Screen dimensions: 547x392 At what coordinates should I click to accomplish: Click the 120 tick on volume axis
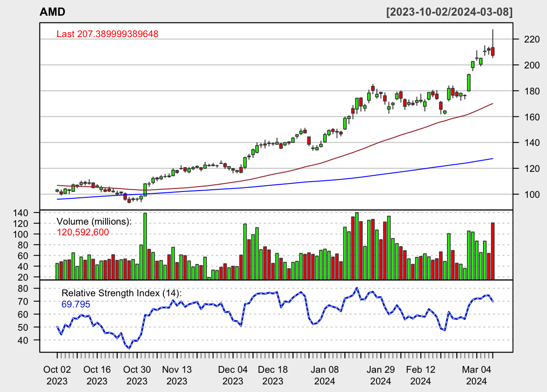tap(21, 224)
